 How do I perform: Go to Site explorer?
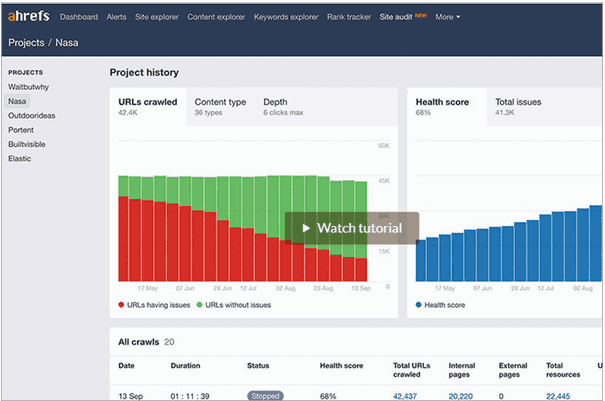tap(157, 17)
